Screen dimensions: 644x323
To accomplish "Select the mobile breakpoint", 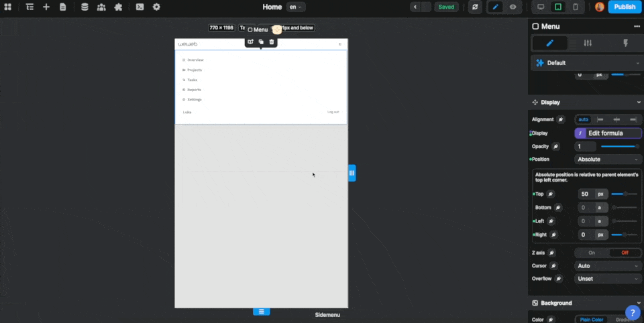I will [x=576, y=7].
